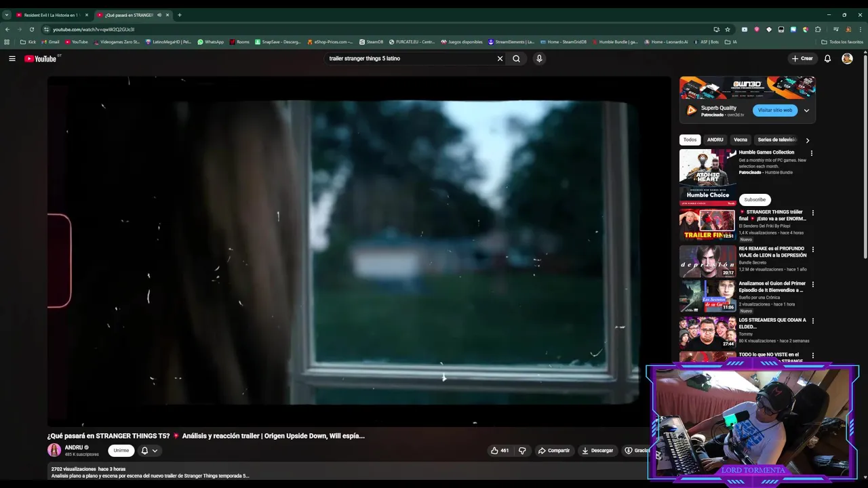The image size is (868, 488).
Task: Bookmark this page with the star
Action: click(728, 29)
